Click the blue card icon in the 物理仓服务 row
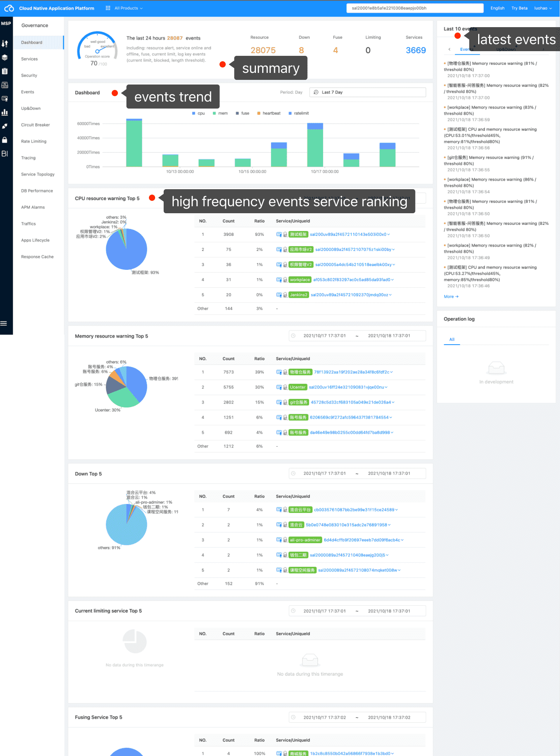The image size is (560, 756). tap(279, 372)
